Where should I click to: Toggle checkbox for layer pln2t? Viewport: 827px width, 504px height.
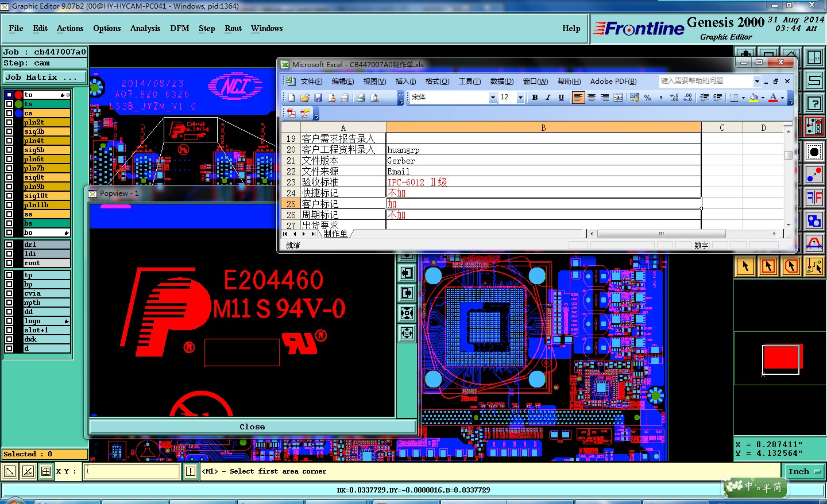point(9,122)
